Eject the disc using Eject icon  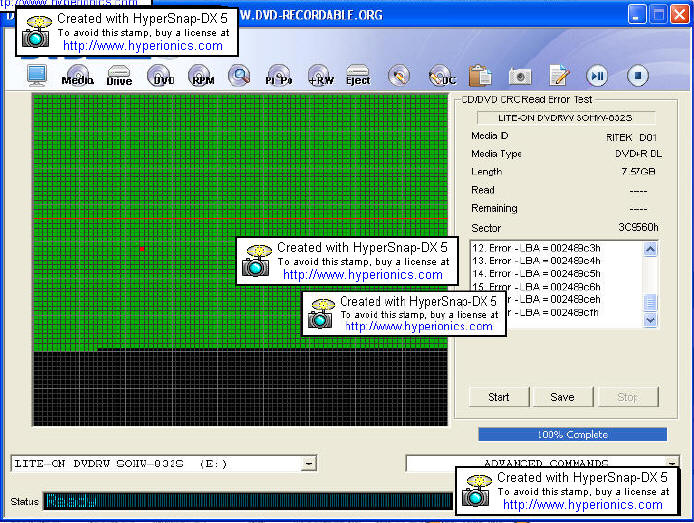coord(358,75)
